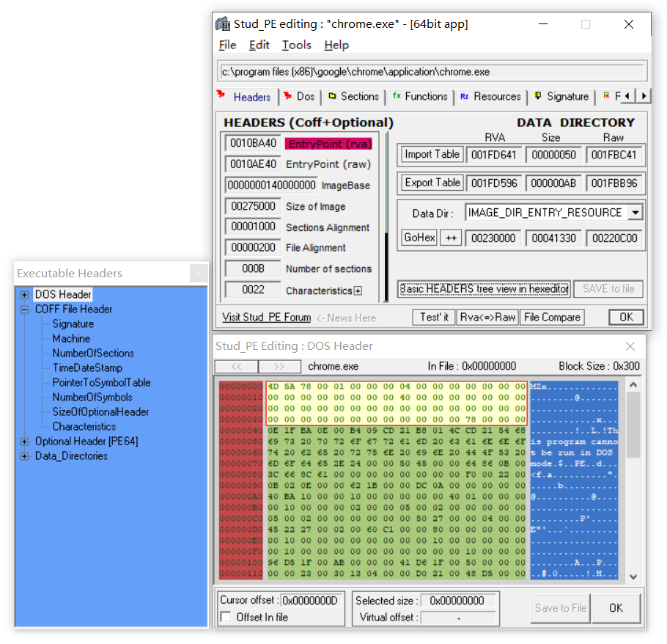Screen dimensions: 667x644
Task: Click OK in main Stud_PE window
Action: [x=626, y=317]
